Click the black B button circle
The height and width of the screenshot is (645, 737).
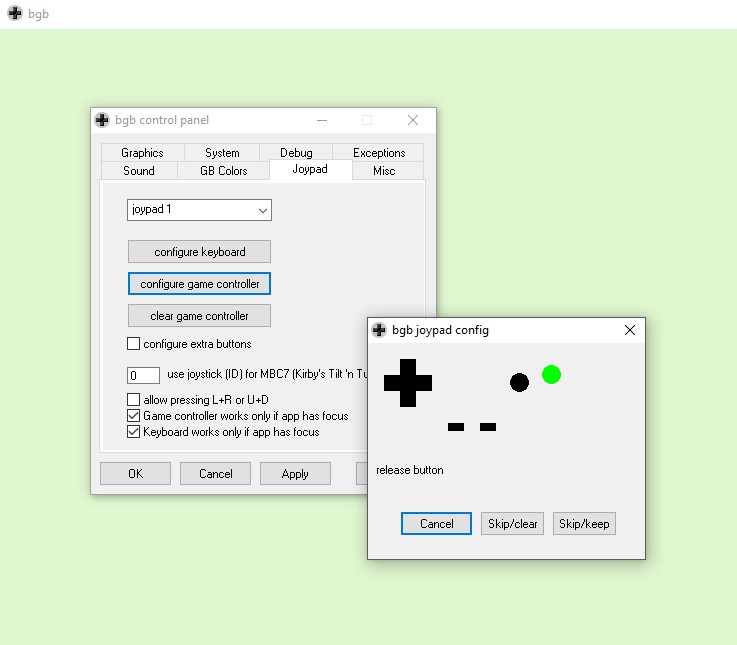click(x=519, y=382)
